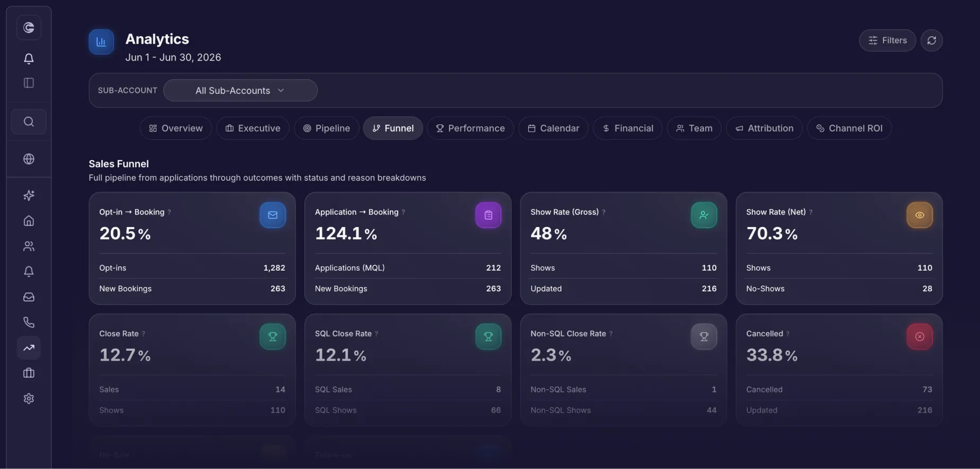Open settings gear in sidebar
This screenshot has height=469, width=980.
pyautogui.click(x=29, y=398)
